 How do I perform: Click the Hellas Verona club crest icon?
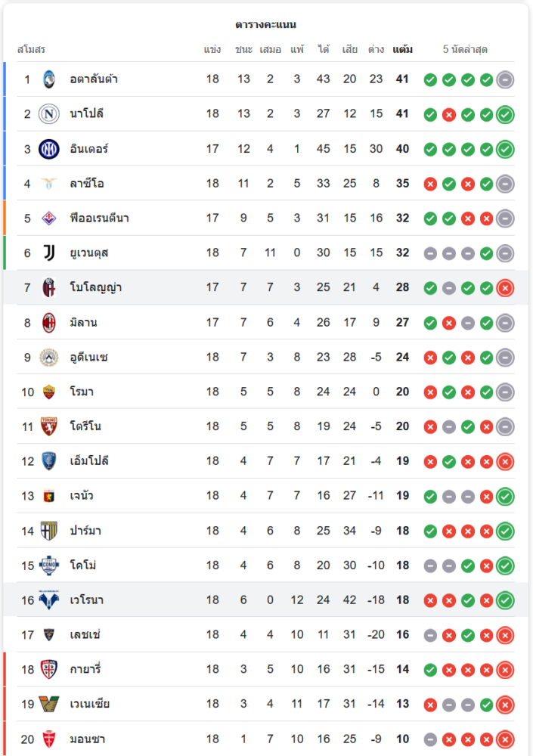(x=49, y=600)
